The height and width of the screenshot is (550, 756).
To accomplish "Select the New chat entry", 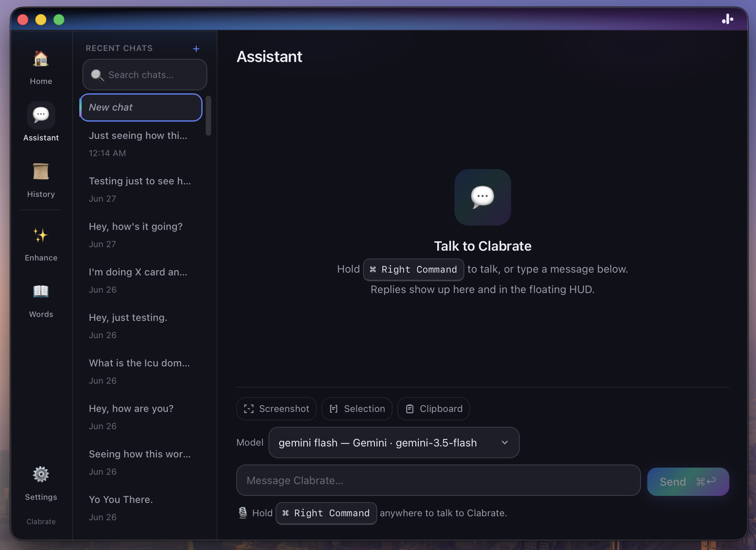I will coord(141,107).
